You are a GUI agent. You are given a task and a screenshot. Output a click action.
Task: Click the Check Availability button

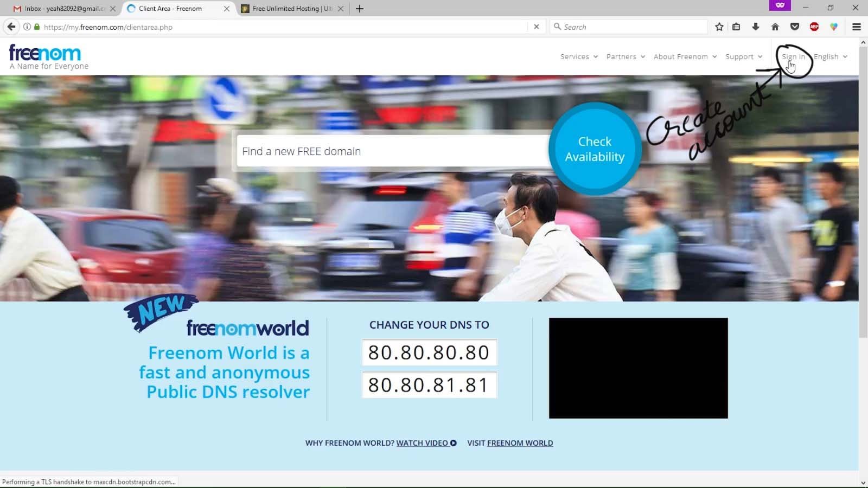click(x=595, y=149)
